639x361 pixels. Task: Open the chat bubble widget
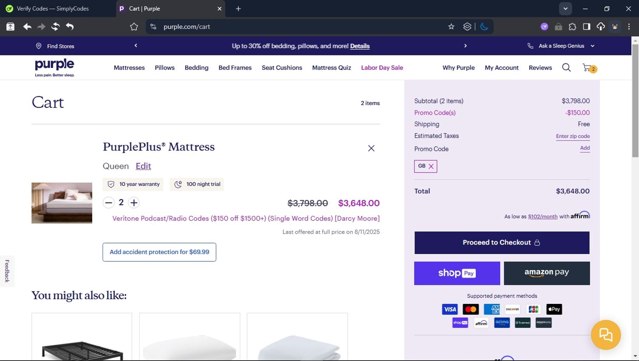[606, 335]
